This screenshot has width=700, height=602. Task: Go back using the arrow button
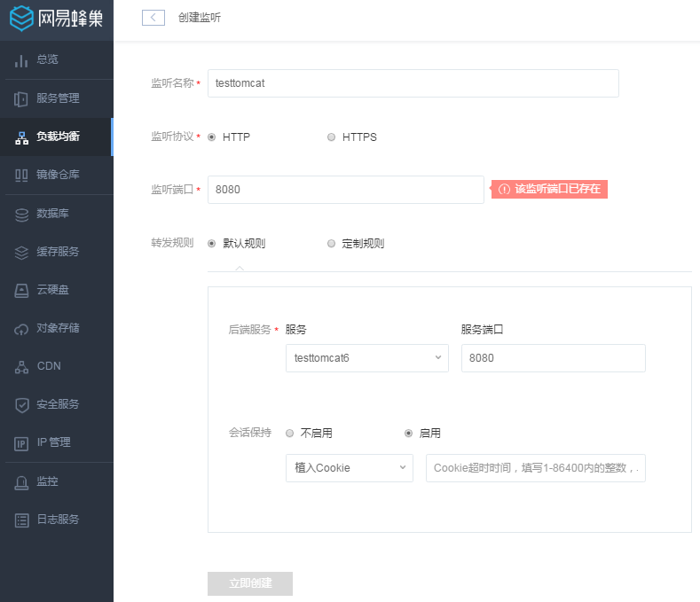[153, 18]
